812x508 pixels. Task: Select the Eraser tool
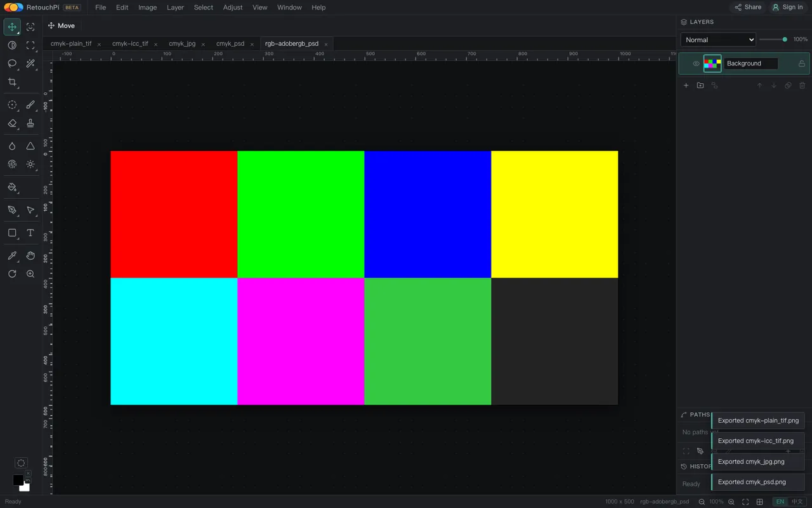coord(12,123)
